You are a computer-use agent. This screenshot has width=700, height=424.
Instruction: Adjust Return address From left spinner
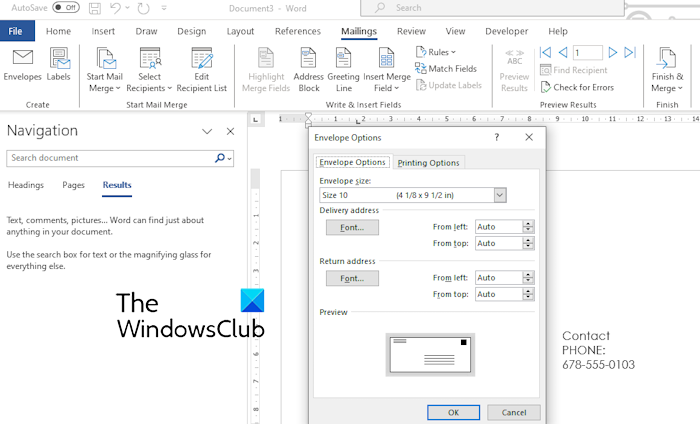tap(528, 278)
